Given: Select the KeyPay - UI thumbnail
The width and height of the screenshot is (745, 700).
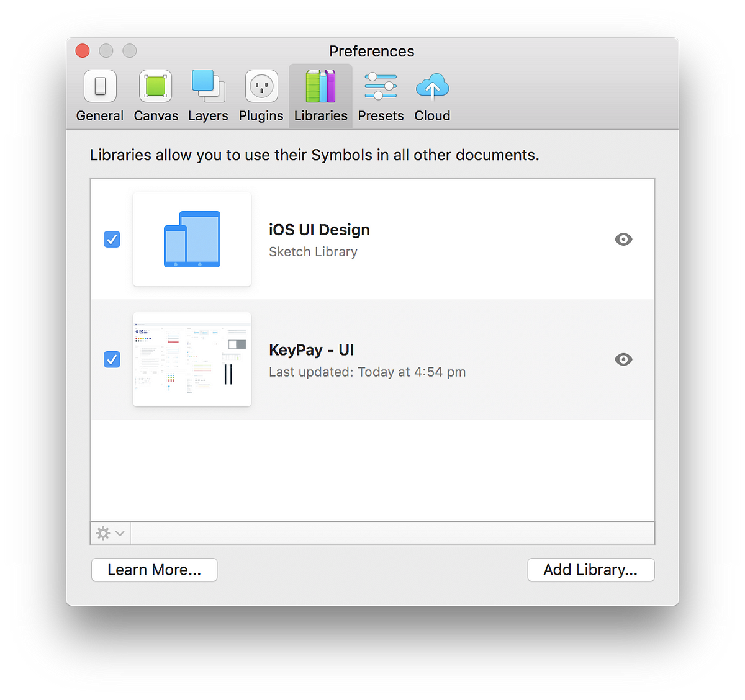Looking at the screenshot, I should [192, 359].
